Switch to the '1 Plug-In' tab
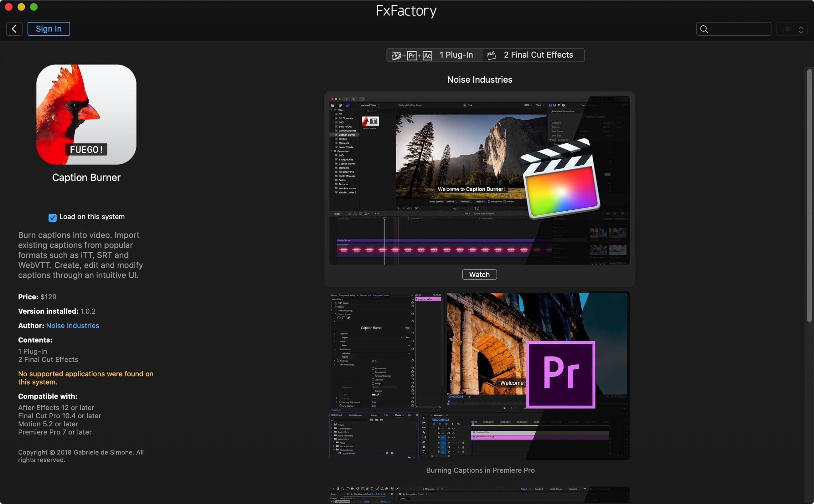The height and width of the screenshot is (504, 814). coord(456,55)
